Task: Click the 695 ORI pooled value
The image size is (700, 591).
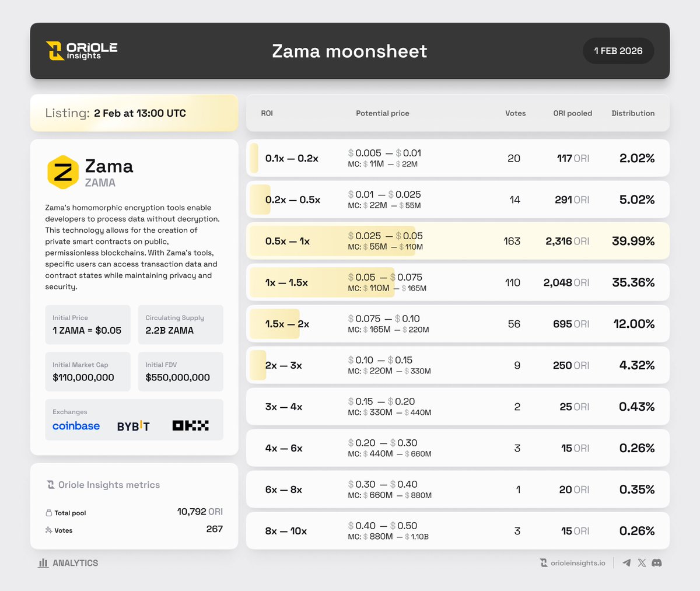Action: coord(571,324)
